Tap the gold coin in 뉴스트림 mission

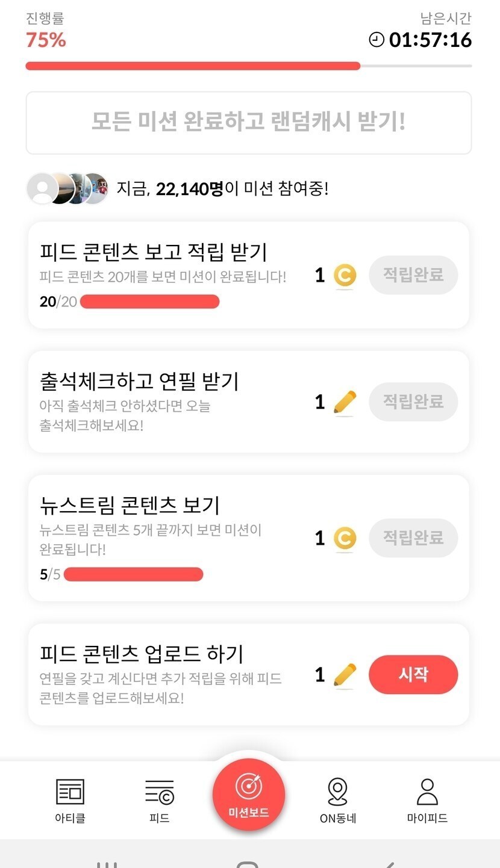click(x=345, y=538)
